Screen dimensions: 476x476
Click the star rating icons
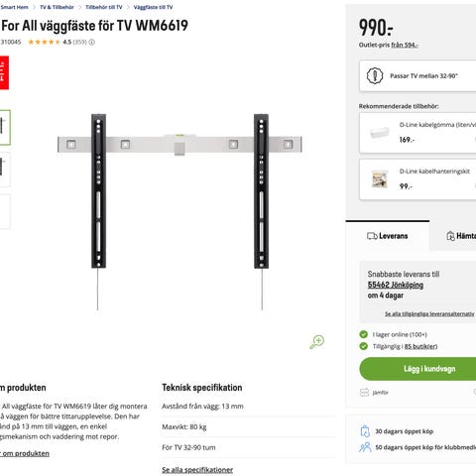click(x=45, y=42)
